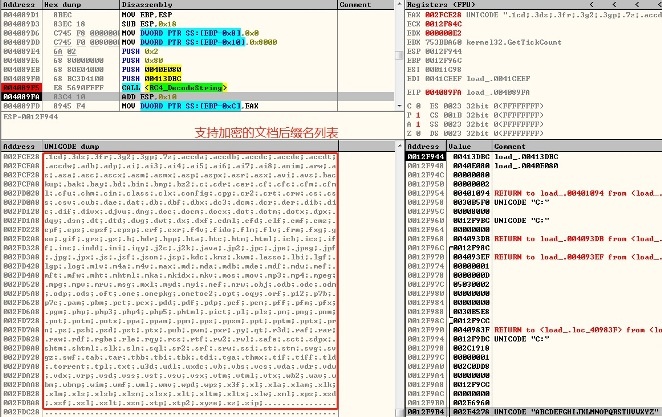Select the red breakpoint address 004089F5

(18, 87)
